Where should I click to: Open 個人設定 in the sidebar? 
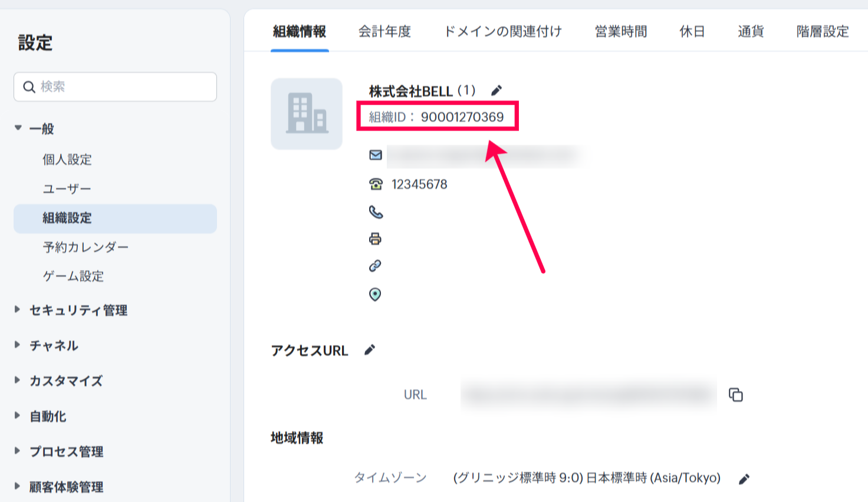click(67, 160)
